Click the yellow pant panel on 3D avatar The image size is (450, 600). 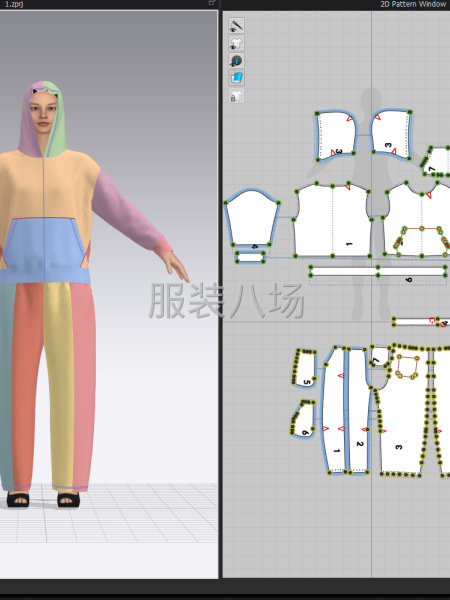59,383
